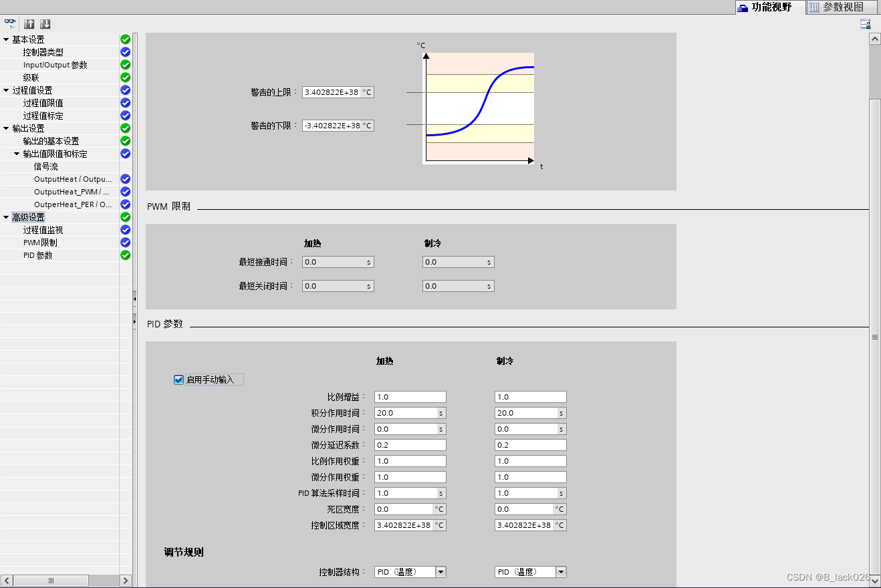
Task: Click heating 比例增益 input field
Action: [x=410, y=397]
